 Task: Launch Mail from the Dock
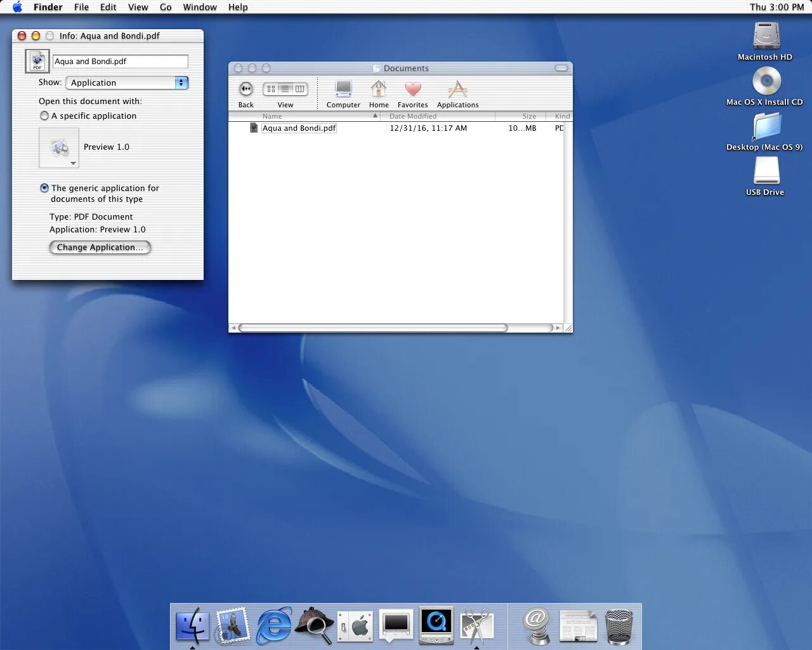click(x=233, y=626)
